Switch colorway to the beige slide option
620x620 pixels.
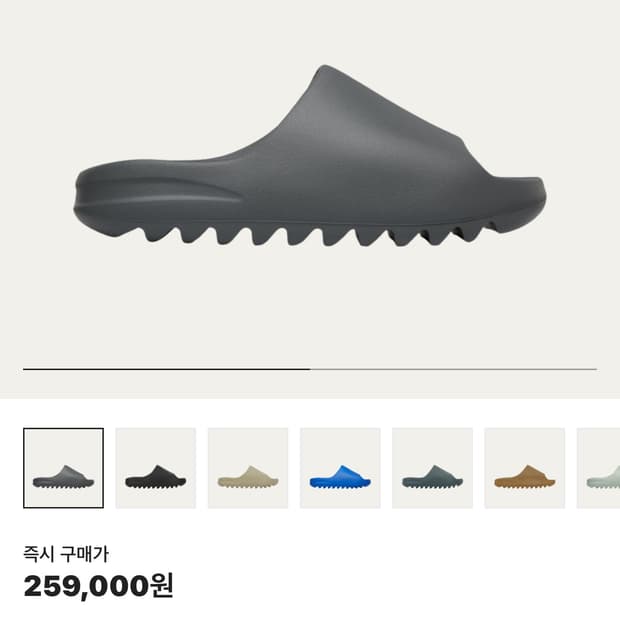pyautogui.click(x=248, y=468)
